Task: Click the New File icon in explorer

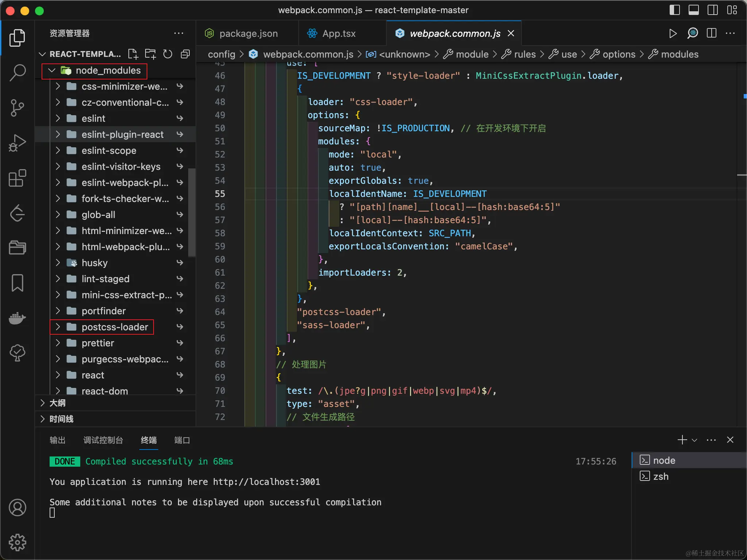Action: coord(133,54)
